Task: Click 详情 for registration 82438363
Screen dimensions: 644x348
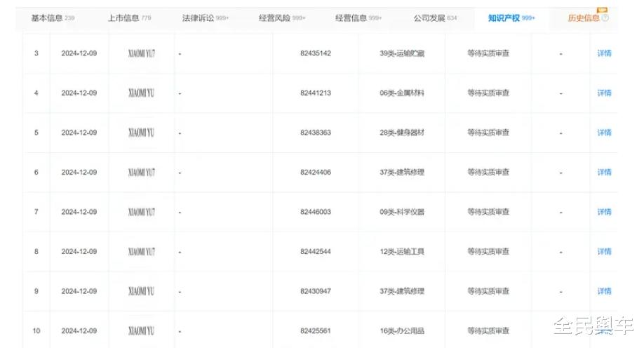Action: tap(604, 133)
